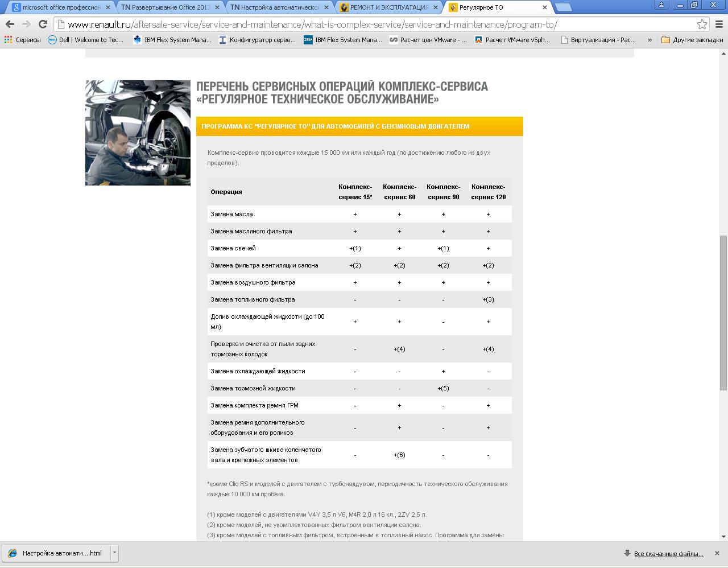The image size is (728, 568).
Task: Click the mechanic workshop photo
Action: [x=138, y=133]
